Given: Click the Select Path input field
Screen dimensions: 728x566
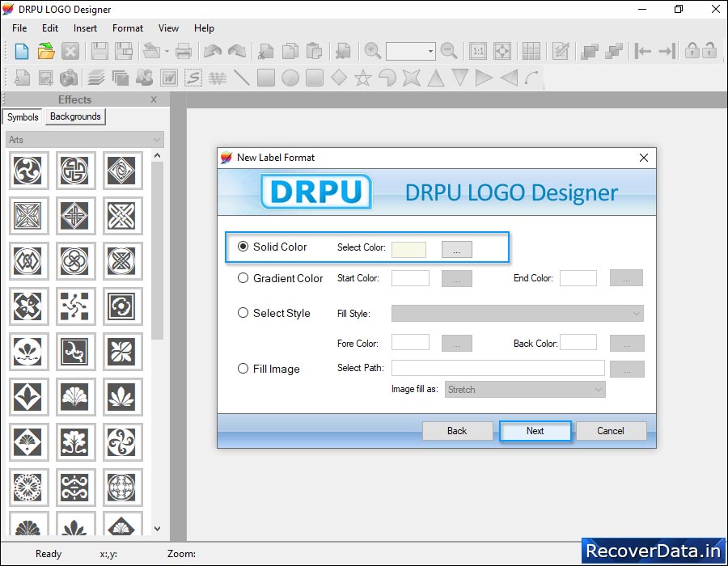Looking at the screenshot, I should pos(497,368).
